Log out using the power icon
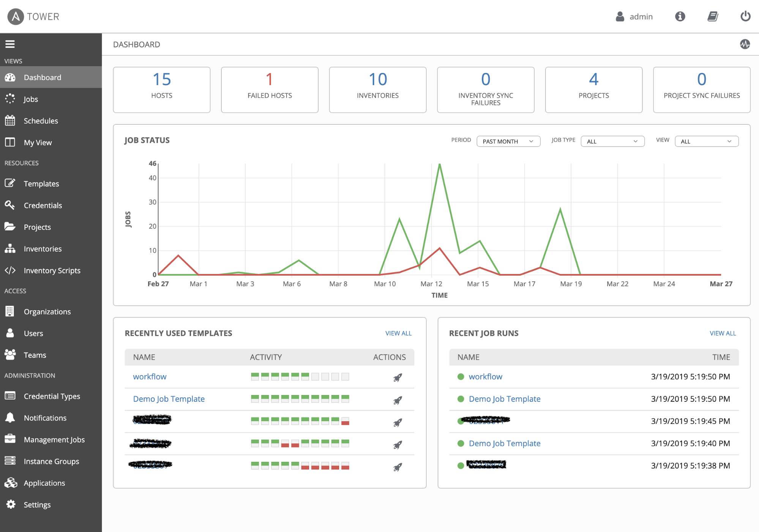Viewport: 759px width, 532px height. [745, 16]
